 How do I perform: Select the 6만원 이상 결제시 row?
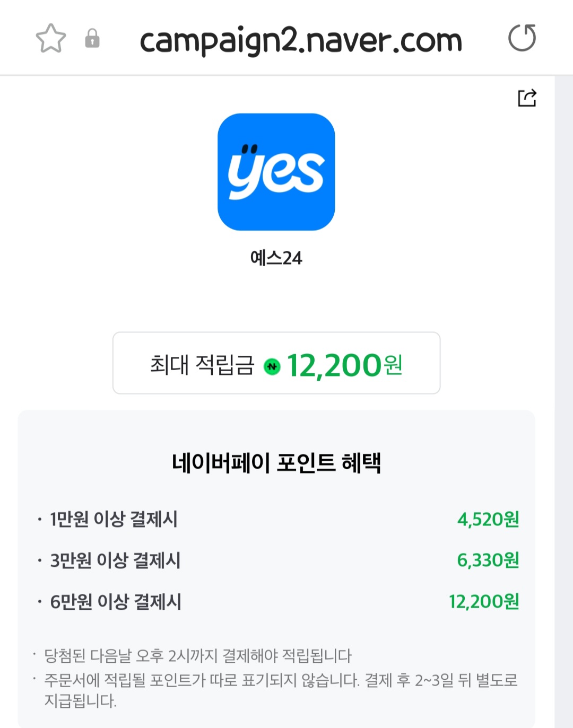pos(116,602)
